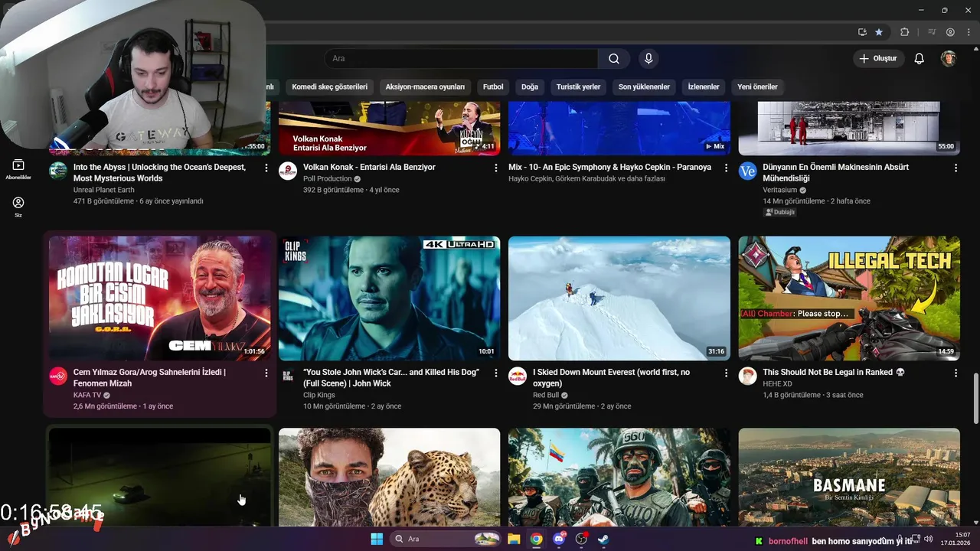Click Windows taskbar search box
This screenshot has height=551, width=980.
tap(445, 539)
